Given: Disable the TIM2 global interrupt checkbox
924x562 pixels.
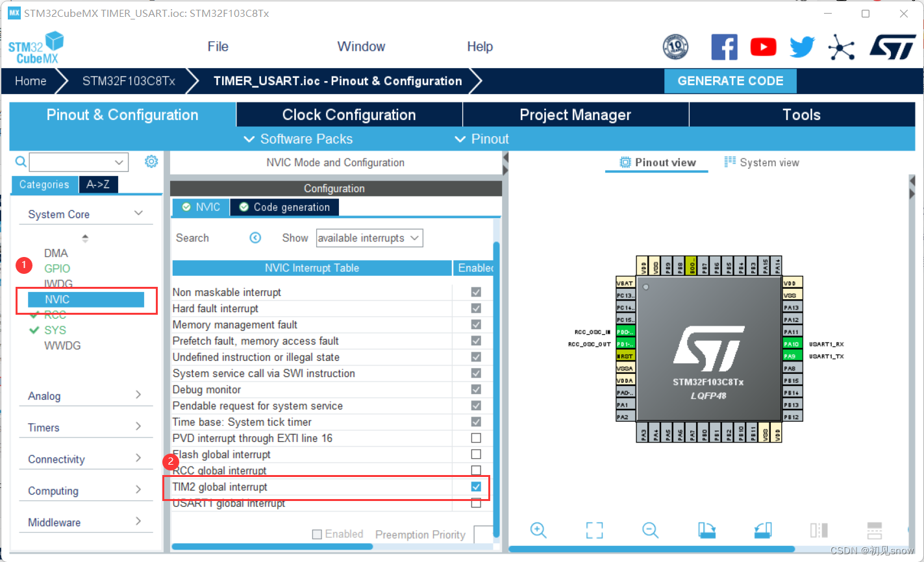Looking at the screenshot, I should 476,487.
